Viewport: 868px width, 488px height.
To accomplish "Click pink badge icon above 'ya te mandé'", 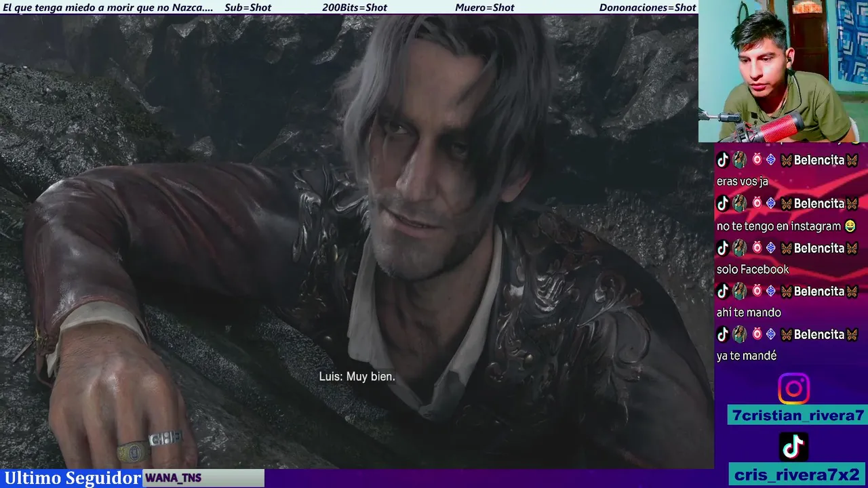I will pyautogui.click(x=757, y=334).
